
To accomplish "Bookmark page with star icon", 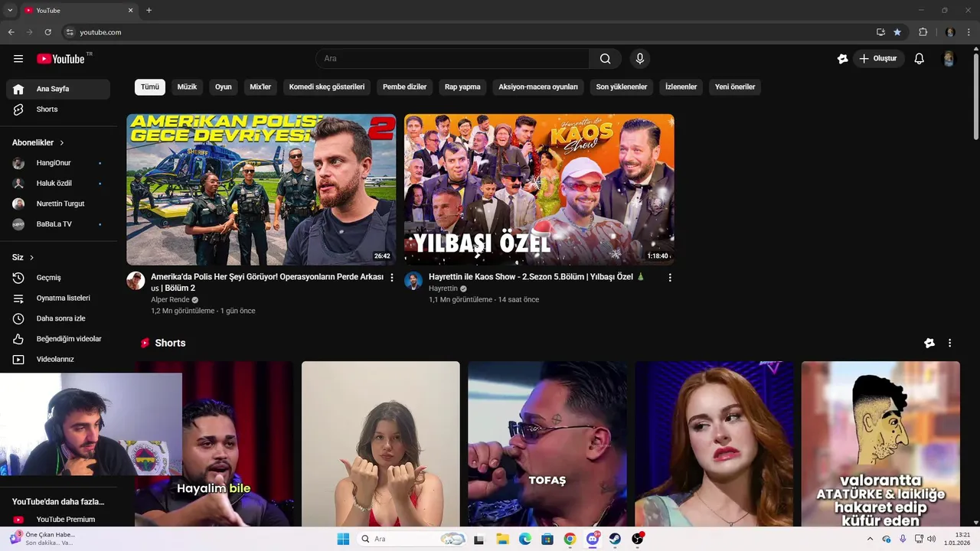I will click(897, 32).
